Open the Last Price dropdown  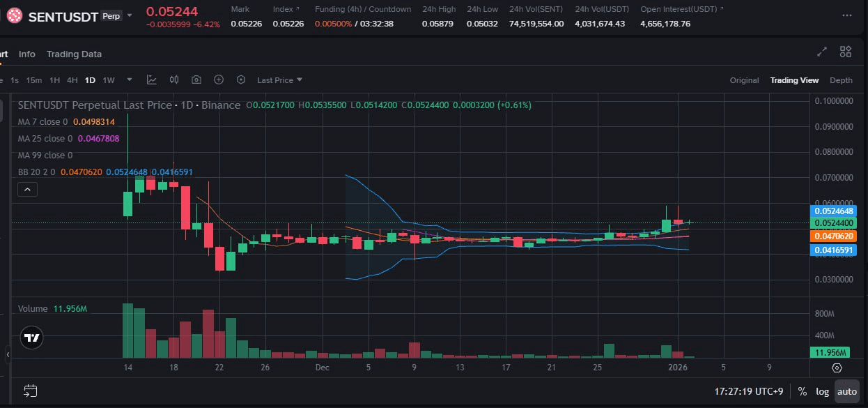(278, 80)
